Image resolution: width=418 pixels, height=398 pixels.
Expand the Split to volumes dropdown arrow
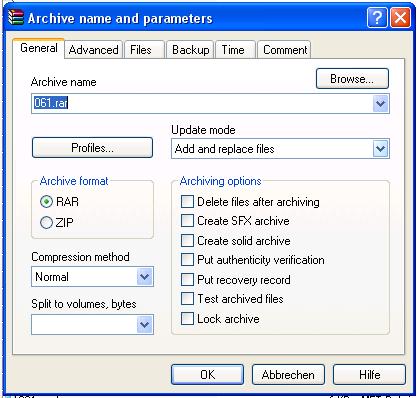coord(145,324)
